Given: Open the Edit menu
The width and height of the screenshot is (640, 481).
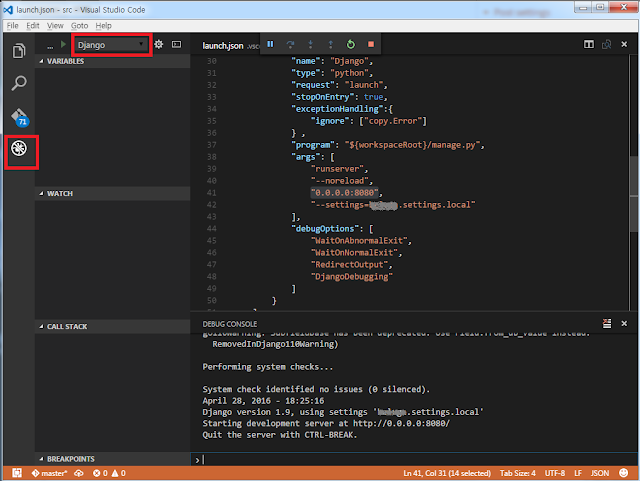Looking at the screenshot, I should coord(33,26).
